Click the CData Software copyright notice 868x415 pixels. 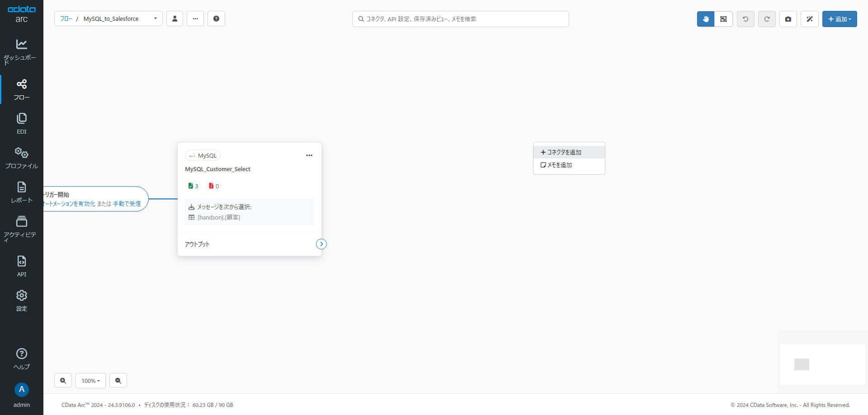(790, 405)
